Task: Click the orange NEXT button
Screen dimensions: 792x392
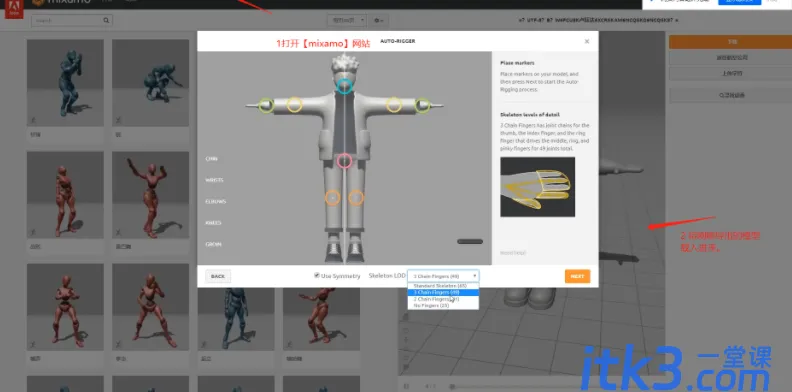Action: 577,276
